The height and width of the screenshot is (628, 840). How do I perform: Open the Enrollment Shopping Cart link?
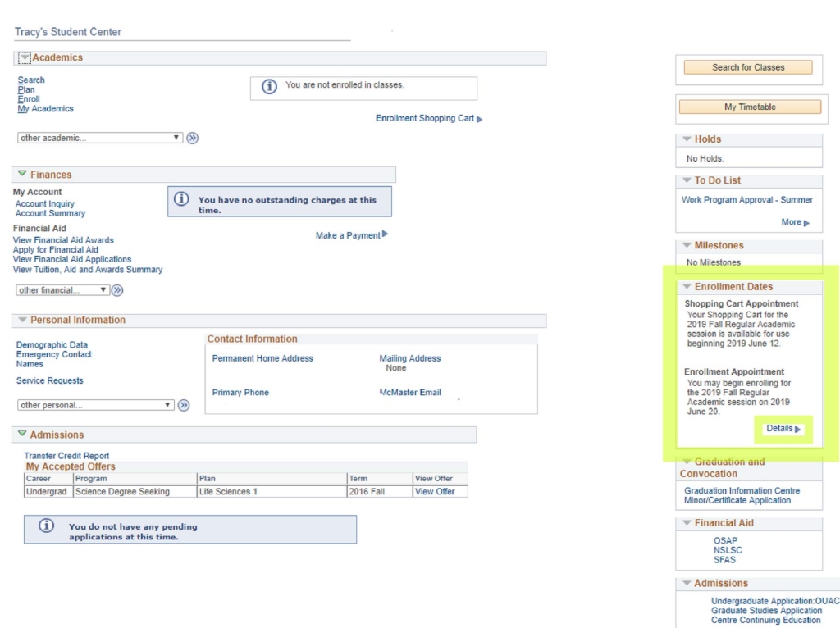[428, 119]
